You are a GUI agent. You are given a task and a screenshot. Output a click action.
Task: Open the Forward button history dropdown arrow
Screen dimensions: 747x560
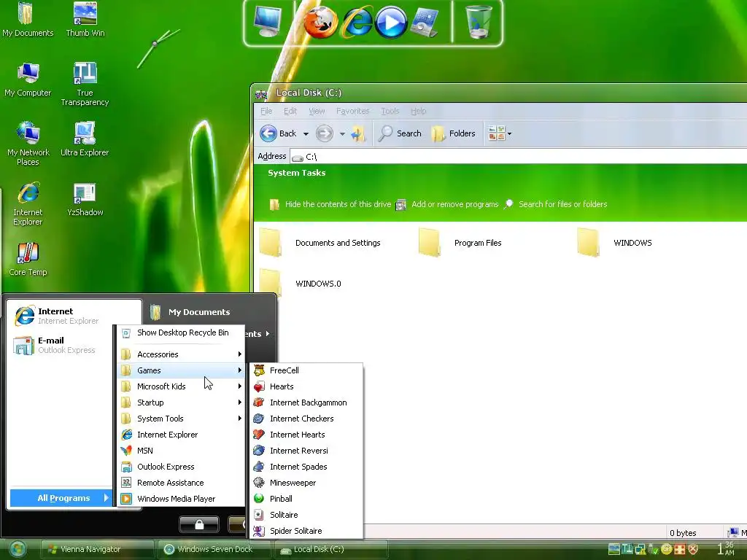pyautogui.click(x=342, y=134)
